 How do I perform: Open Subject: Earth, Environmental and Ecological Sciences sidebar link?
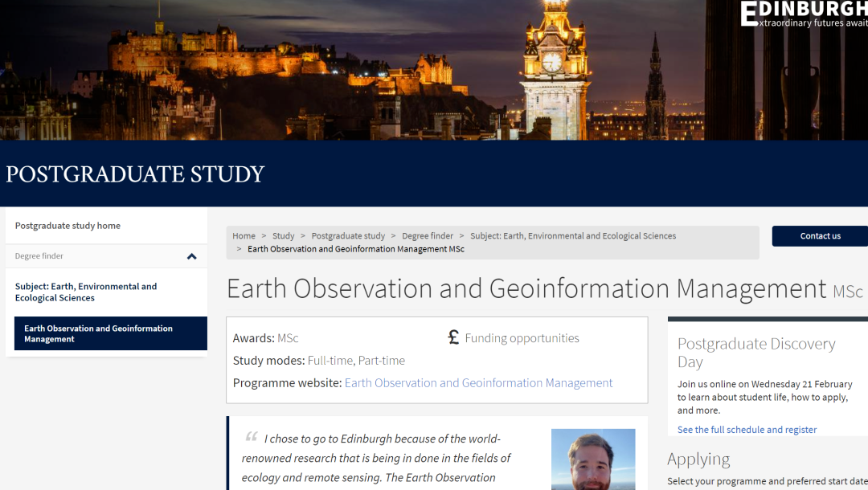(86, 292)
